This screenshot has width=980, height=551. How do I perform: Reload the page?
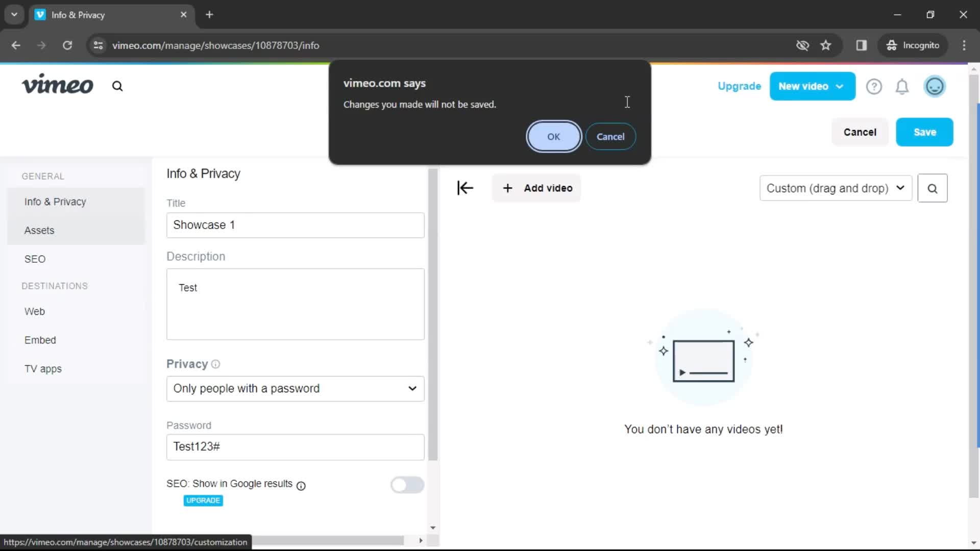coord(67,45)
